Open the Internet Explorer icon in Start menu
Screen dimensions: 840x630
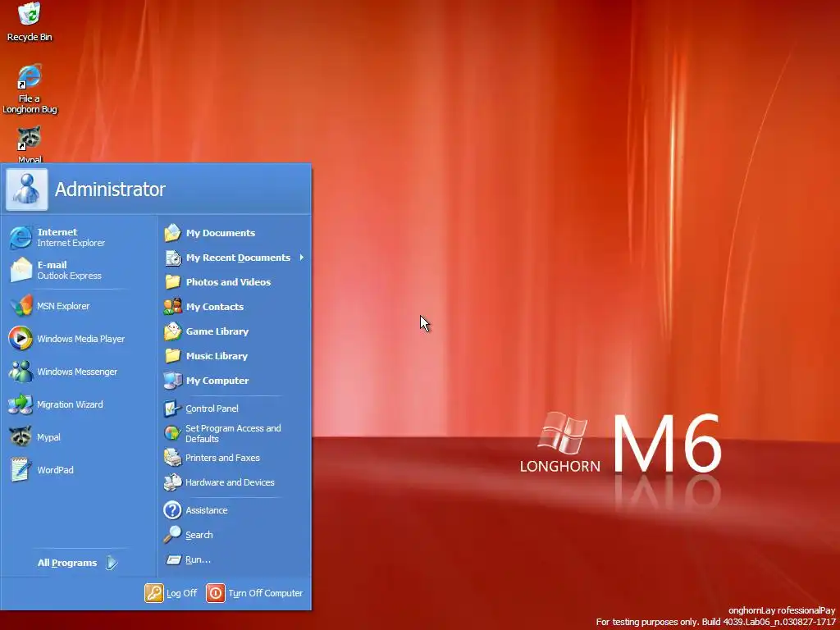click(21, 237)
